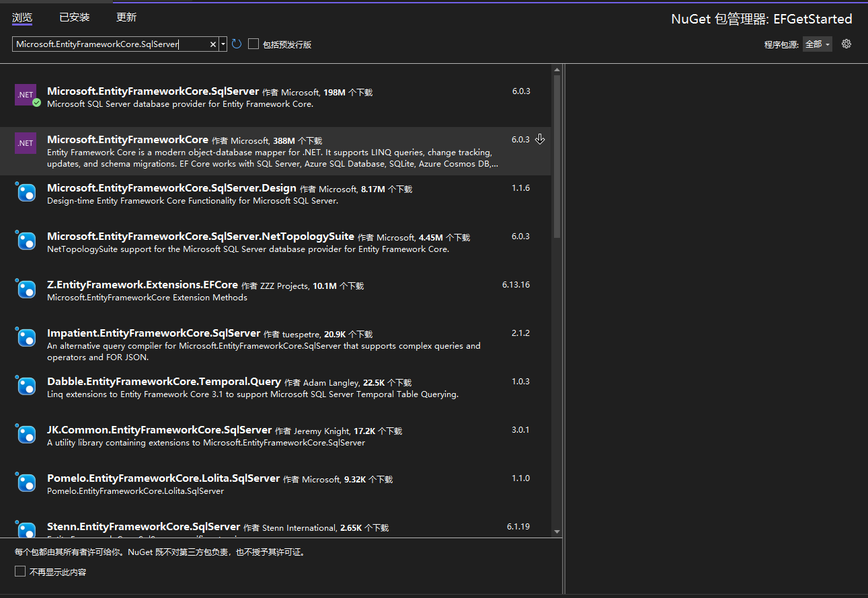Click the SqlServer.NetTopologySuite package icon

[26, 241]
